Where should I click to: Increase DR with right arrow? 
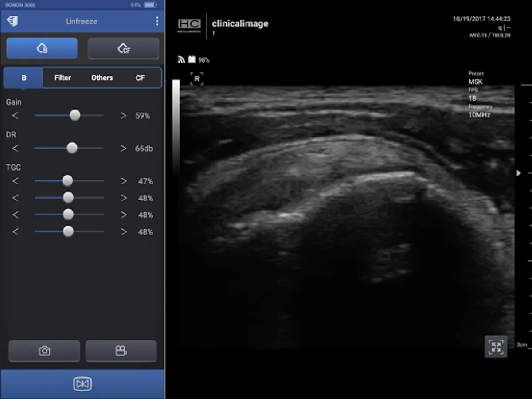point(123,149)
